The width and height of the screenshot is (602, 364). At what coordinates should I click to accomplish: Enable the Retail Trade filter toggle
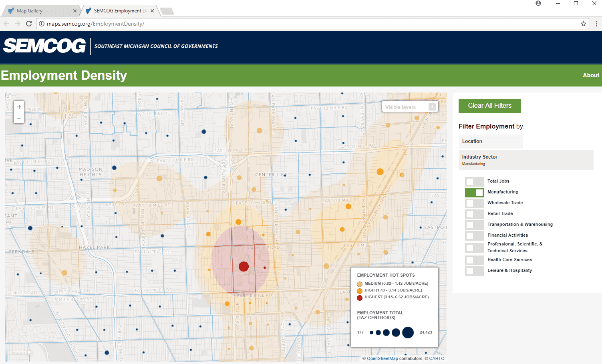tap(474, 214)
